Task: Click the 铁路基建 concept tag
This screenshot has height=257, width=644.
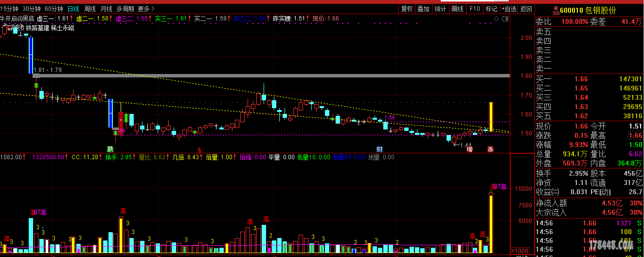Action: point(37,28)
